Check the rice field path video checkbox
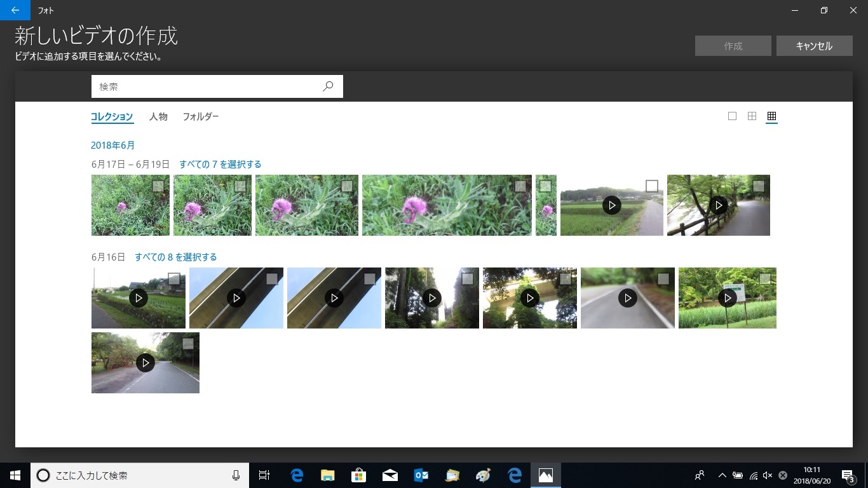868x488 pixels. (651, 186)
